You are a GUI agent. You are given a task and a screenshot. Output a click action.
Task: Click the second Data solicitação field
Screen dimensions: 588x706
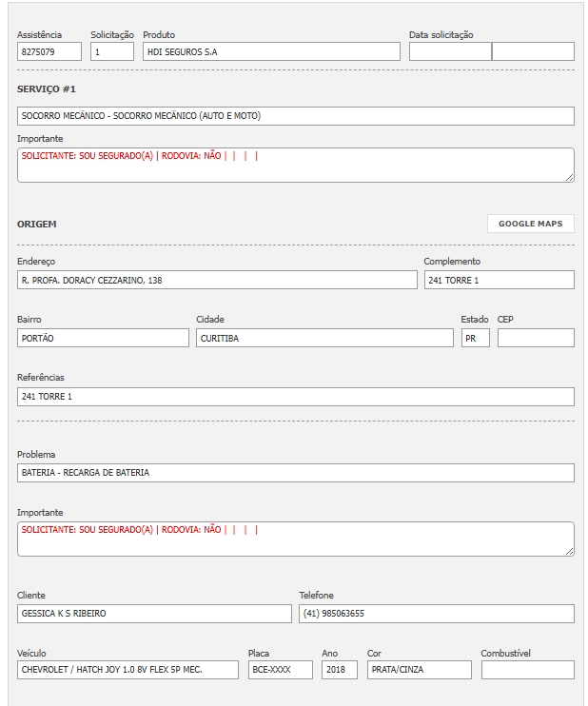click(533, 51)
